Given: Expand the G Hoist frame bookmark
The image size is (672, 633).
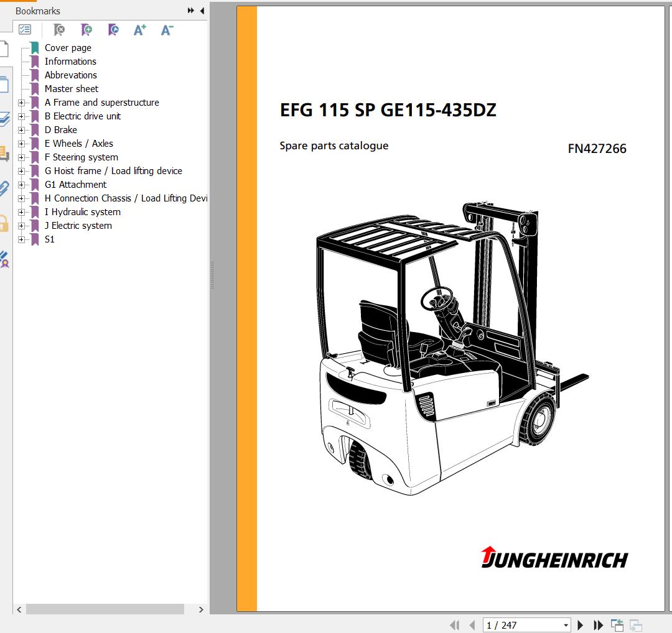Looking at the screenshot, I should click(x=21, y=172).
